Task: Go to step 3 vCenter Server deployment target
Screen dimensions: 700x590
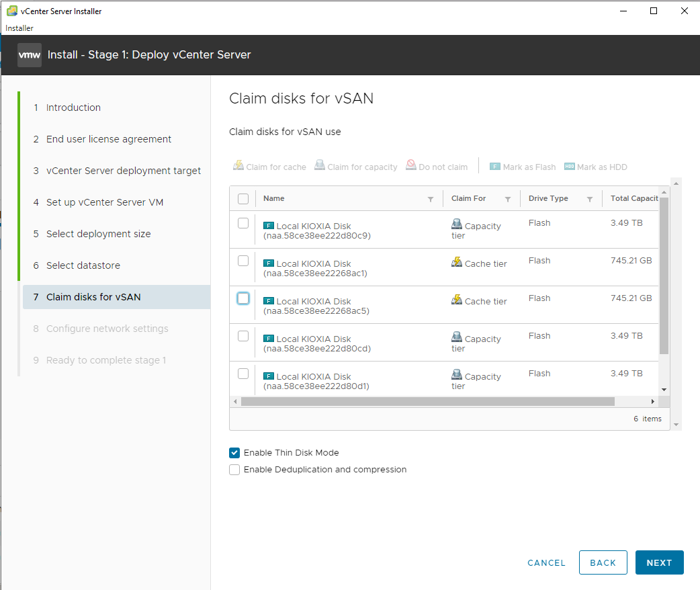Action: click(x=123, y=171)
